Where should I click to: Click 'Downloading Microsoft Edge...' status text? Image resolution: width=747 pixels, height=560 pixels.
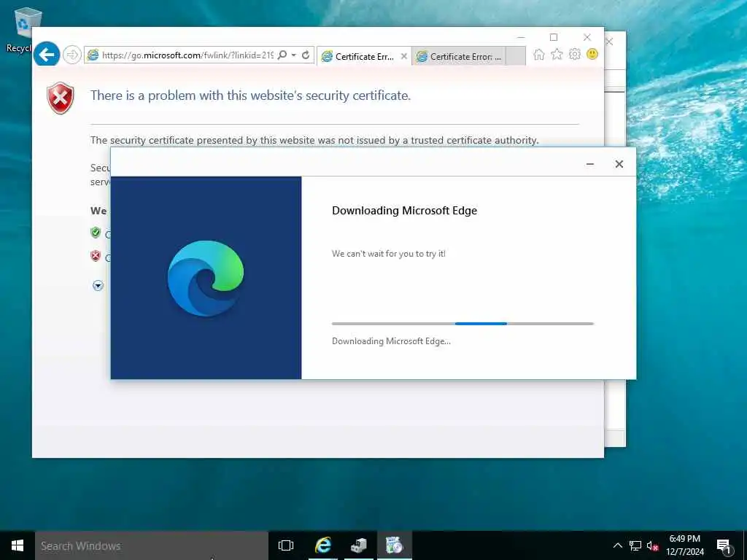pyautogui.click(x=391, y=341)
